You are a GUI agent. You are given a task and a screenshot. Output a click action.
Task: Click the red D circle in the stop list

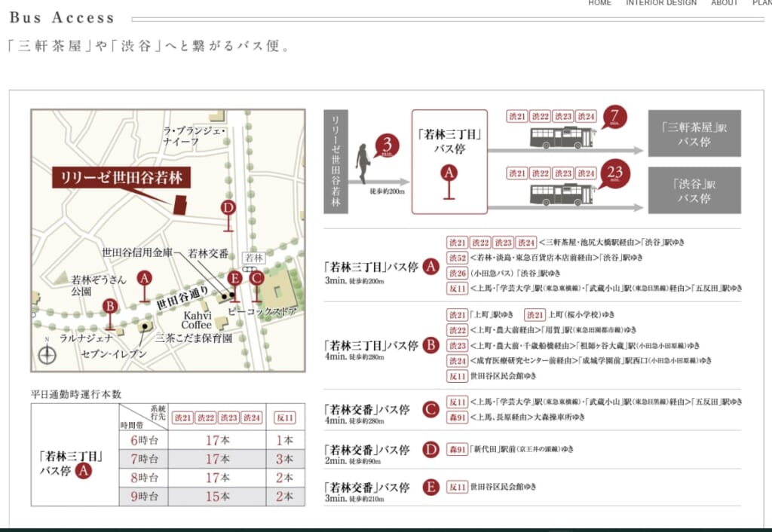[x=430, y=450]
